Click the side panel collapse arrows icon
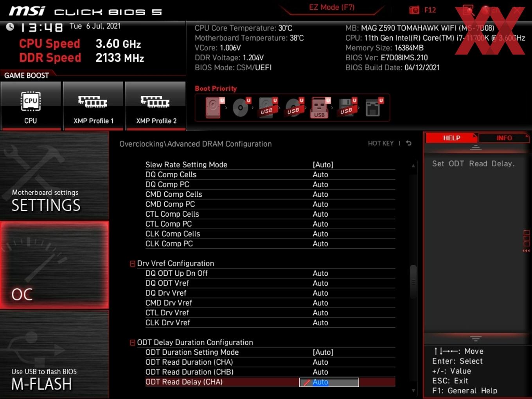The image size is (532, 399). coord(526,250)
